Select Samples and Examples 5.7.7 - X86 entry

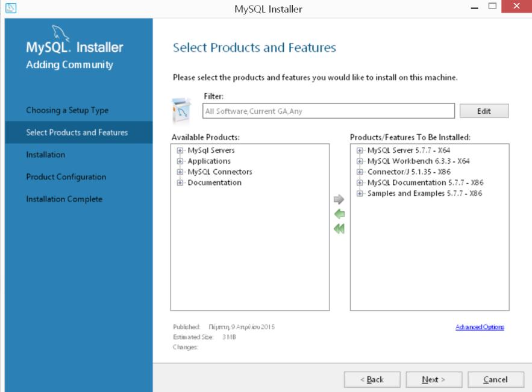click(x=425, y=194)
